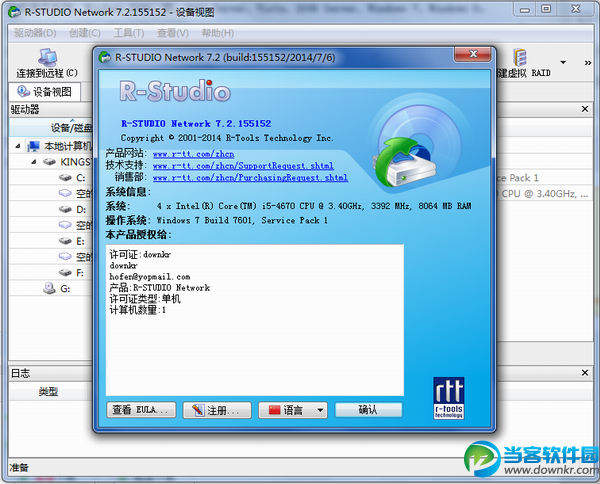Open the 查看(V) menu
Screen dimensions: 600x484
point(173,33)
